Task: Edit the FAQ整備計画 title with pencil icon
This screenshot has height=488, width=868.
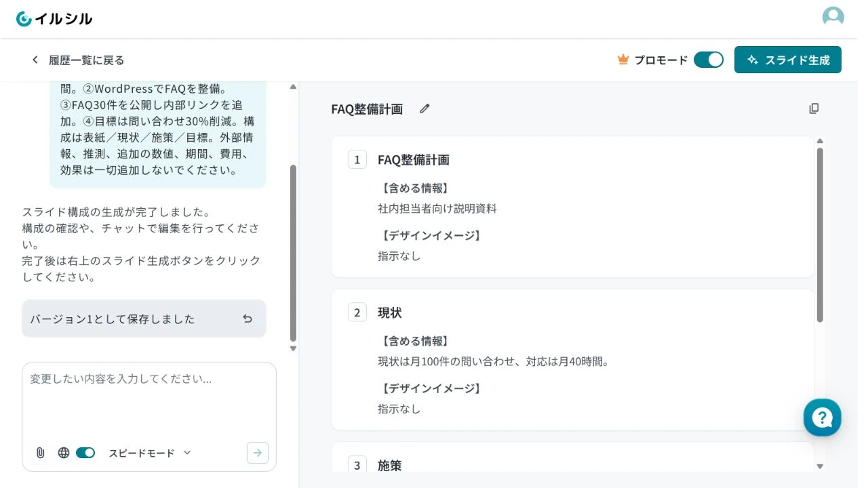Action: click(x=425, y=108)
